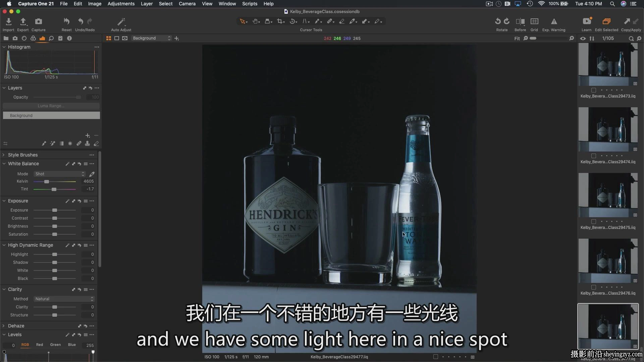Open thumbnail Kelby_Bevera...Class29473.iiq

608,64
